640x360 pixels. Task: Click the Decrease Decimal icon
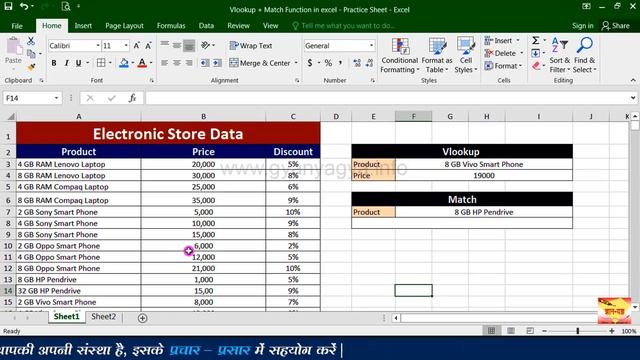[369, 63]
